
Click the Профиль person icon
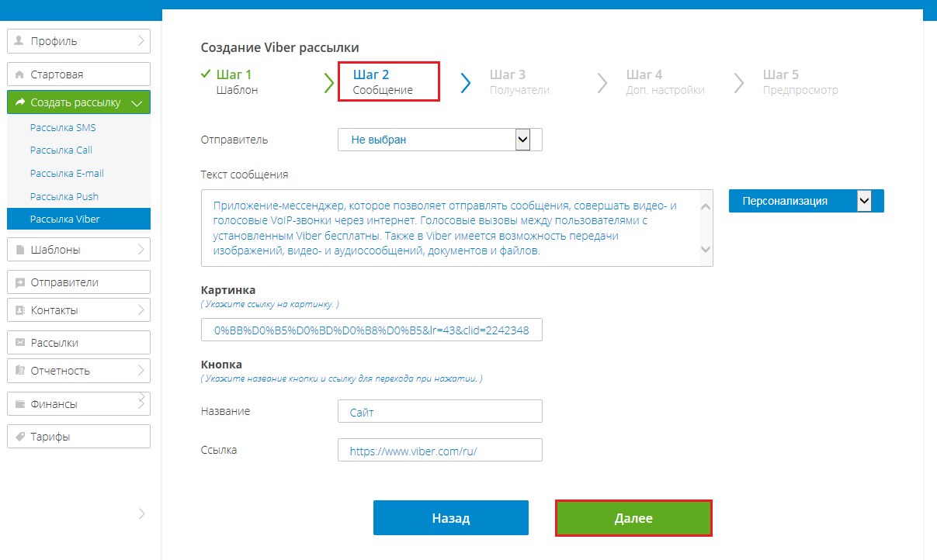coord(19,41)
